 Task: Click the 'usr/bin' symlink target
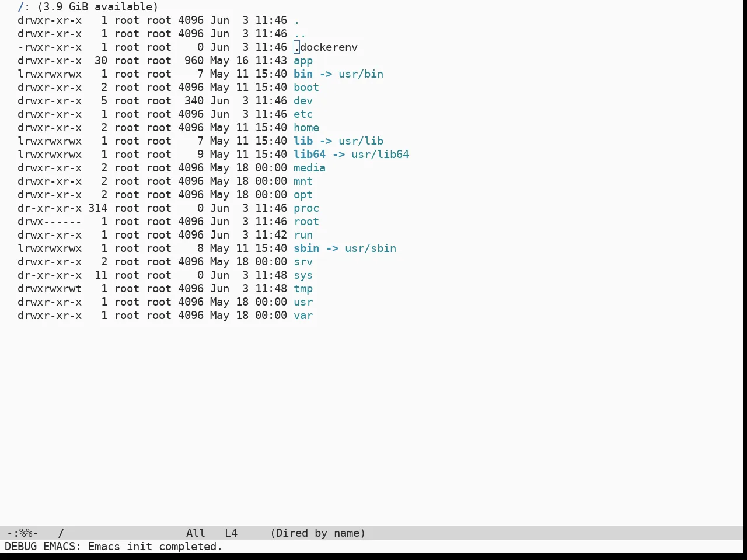click(361, 74)
